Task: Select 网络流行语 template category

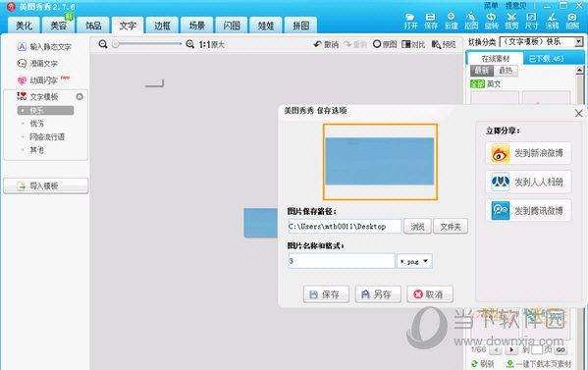Action: pos(47,136)
